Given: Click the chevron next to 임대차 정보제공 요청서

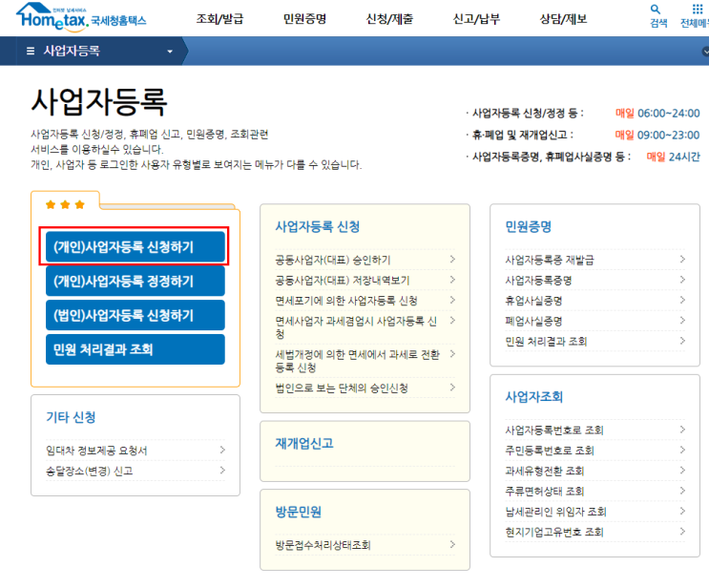Looking at the screenshot, I should pos(222,450).
